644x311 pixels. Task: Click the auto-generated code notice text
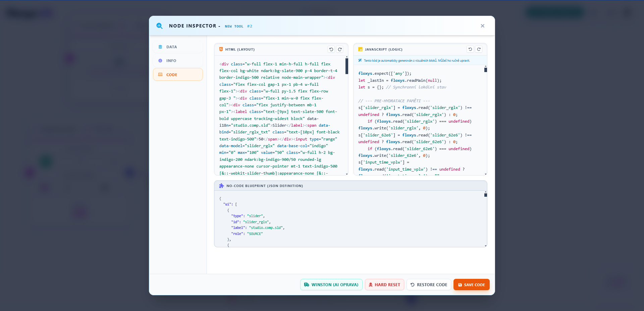coord(417,61)
